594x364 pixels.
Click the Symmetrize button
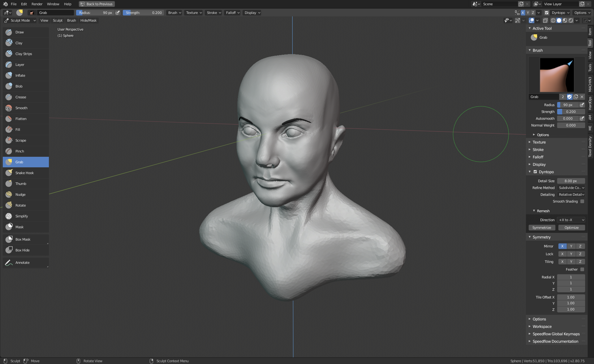click(542, 228)
